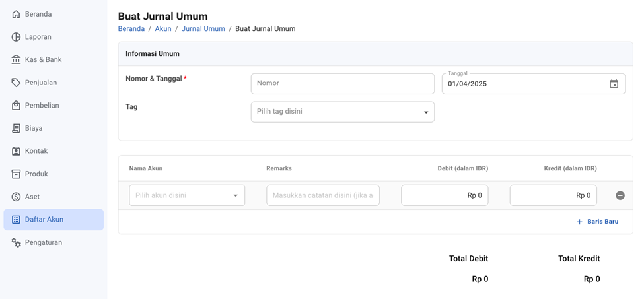This screenshot has height=299, width=644.
Task: Click the Remarks notes input field
Action: [322, 195]
